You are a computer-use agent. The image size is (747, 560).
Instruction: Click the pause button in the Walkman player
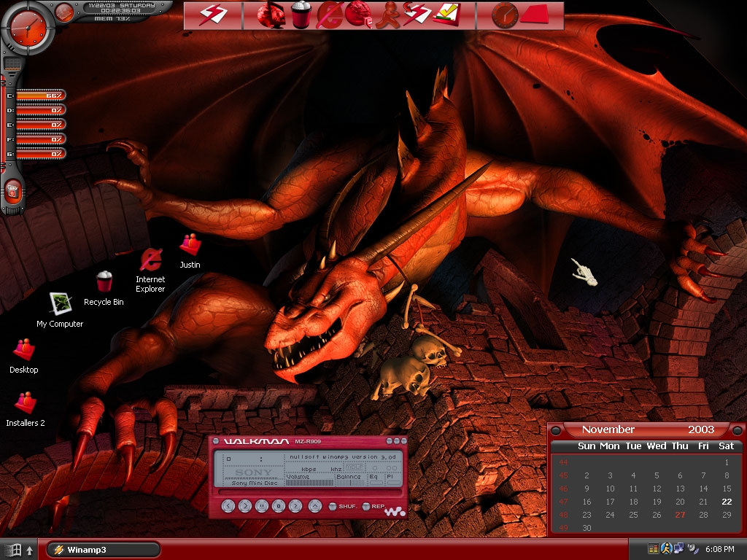coord(262,506)
